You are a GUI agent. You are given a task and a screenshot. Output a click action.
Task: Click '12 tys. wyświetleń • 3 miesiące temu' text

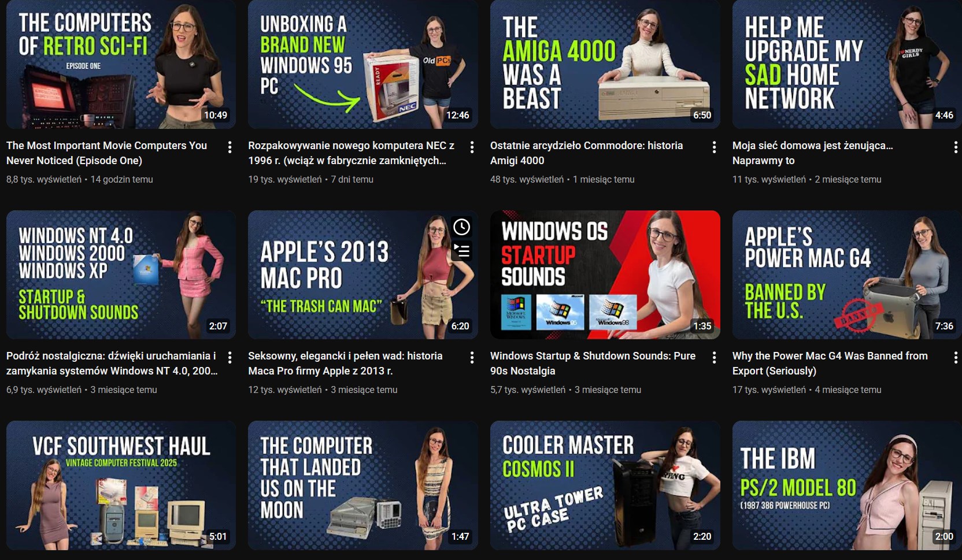point(323,390)
